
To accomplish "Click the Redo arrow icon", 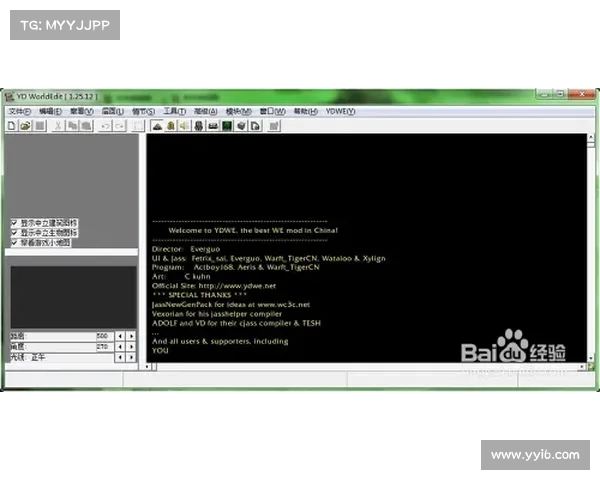I will (x=120, y=126).
